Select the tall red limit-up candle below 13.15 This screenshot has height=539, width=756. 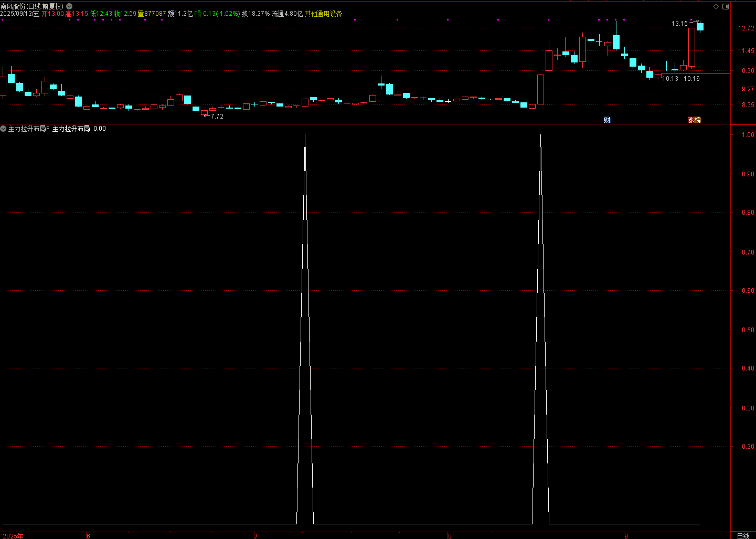[691, 47]
